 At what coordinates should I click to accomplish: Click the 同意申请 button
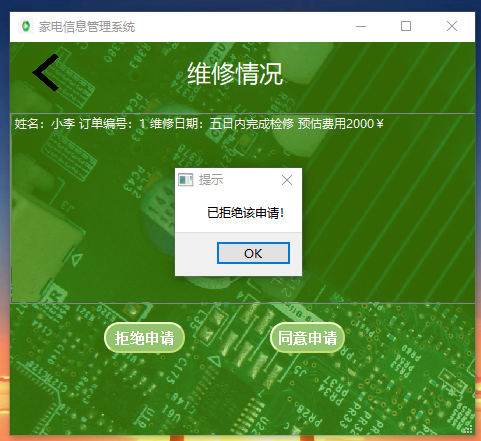click(307, 338)
